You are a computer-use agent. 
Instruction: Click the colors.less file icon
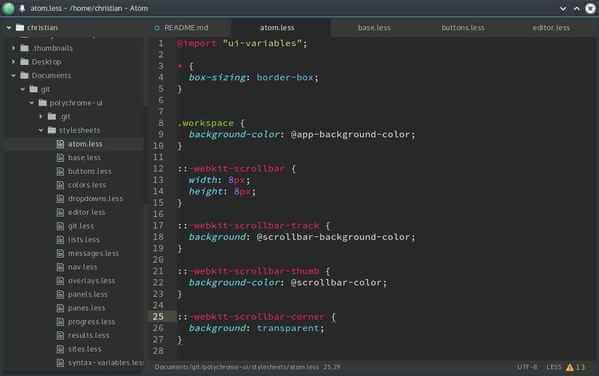(x=60, y=185)
